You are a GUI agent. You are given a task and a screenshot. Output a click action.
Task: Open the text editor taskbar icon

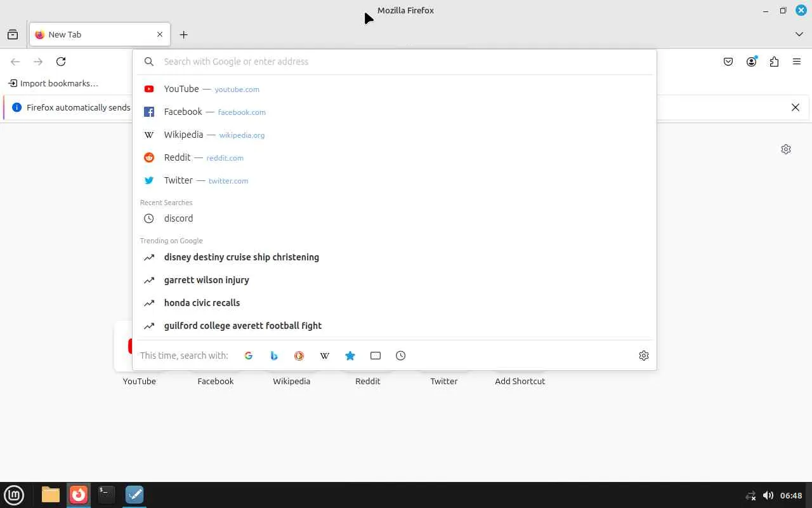coord(134,495)
